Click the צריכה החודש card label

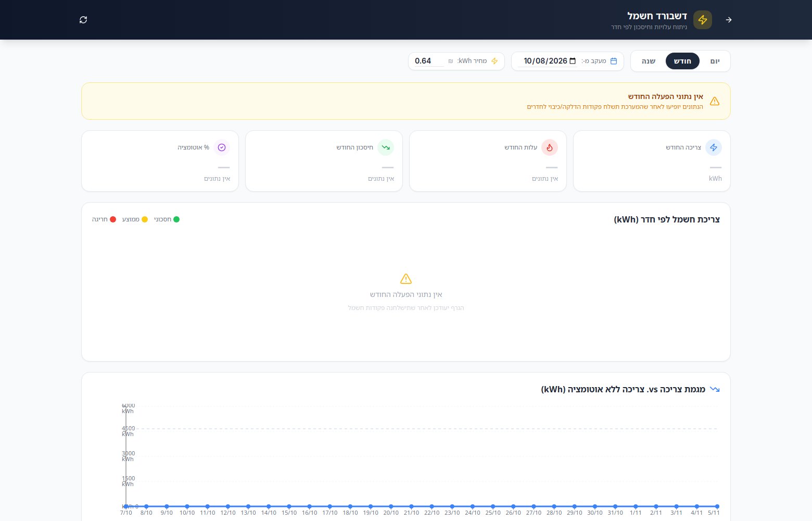click(x=683, y=147)
